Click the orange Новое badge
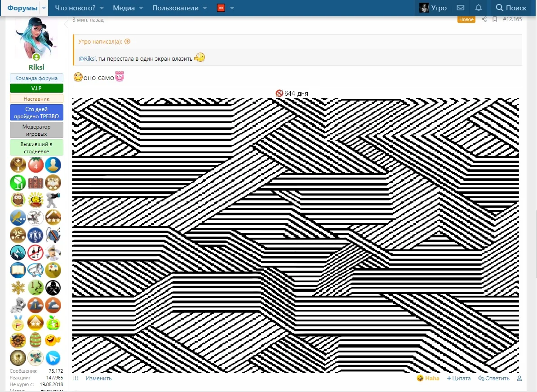The width and height of the screenshot is (537, 392). pyautogui.click(x=466, y=19)
